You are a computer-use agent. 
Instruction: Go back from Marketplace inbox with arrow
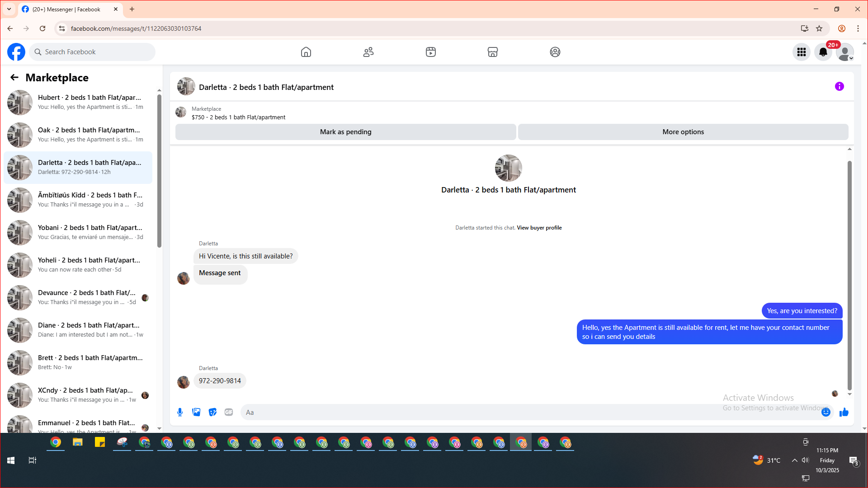point(14,78)
